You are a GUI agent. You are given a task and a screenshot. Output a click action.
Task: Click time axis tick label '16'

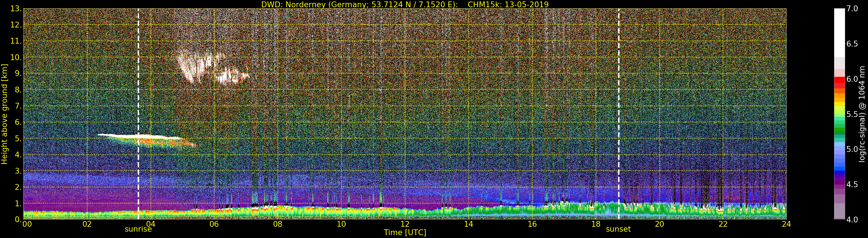click(x=532, y=224)
